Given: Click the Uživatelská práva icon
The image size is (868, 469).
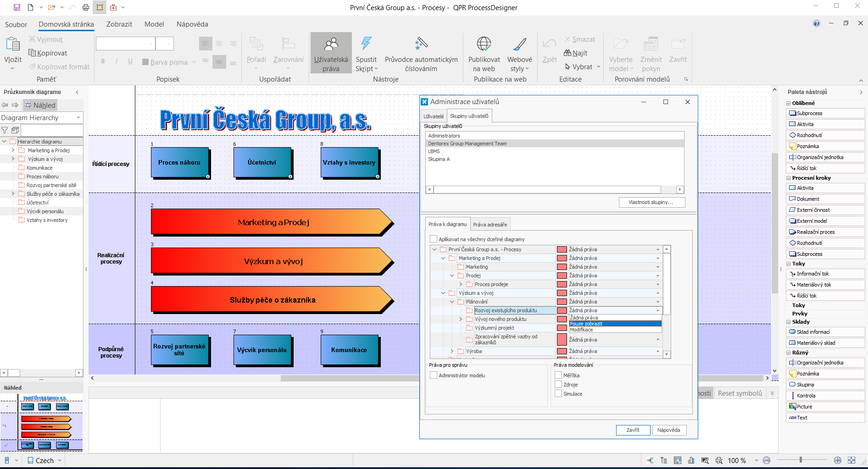Looking at the screenshot, I should click(331, 44).
